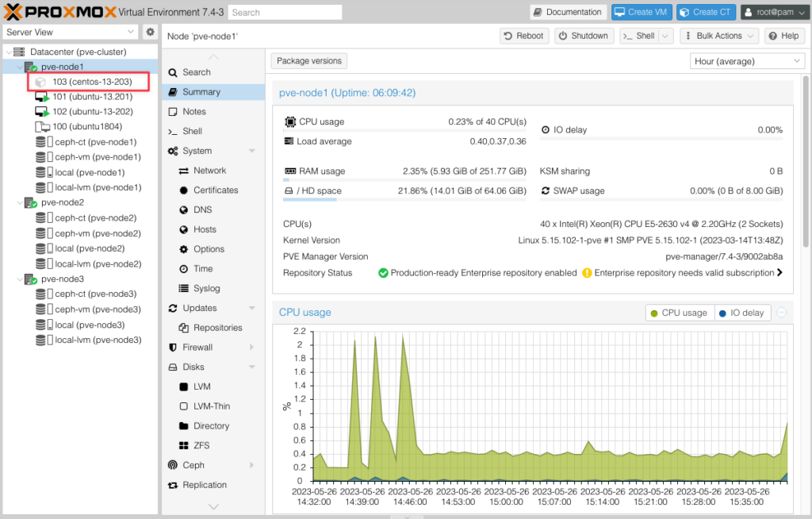
Task: Toggle the CPU usage legend entry
Action: tap(680, 313)
